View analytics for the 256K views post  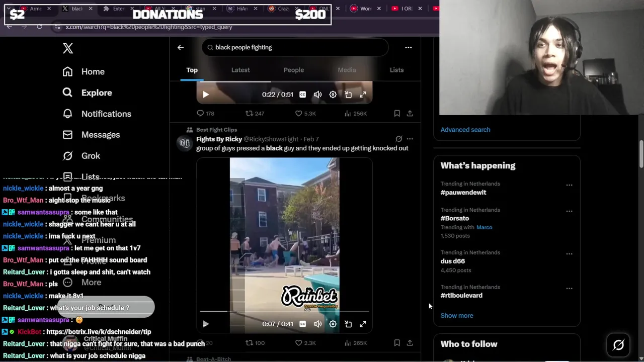[x=355, y=114]
